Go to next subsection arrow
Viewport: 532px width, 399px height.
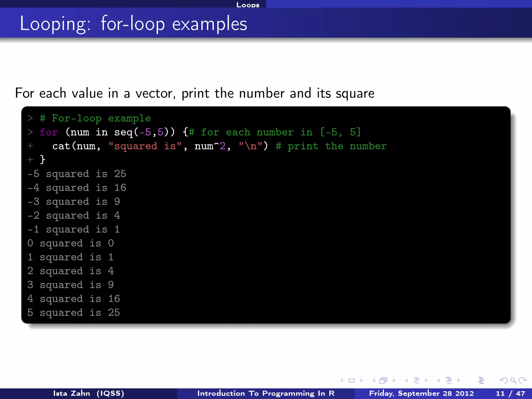(x=426, y=381)
